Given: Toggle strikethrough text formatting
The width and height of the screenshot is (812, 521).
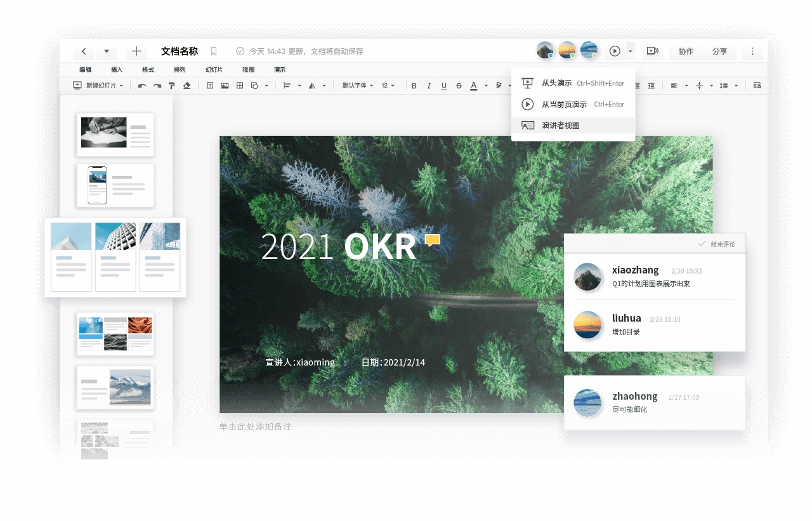Looking at the screenshot, I should coord(459,86).
